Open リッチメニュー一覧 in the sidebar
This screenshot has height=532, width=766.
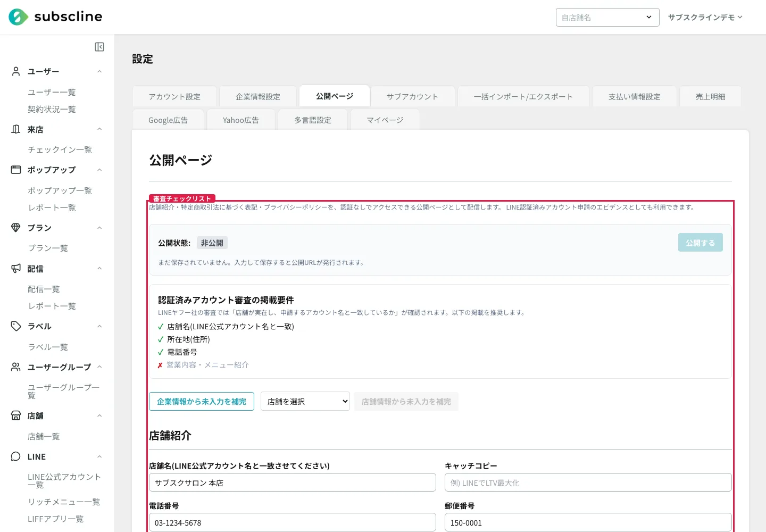tap(64, 502)
